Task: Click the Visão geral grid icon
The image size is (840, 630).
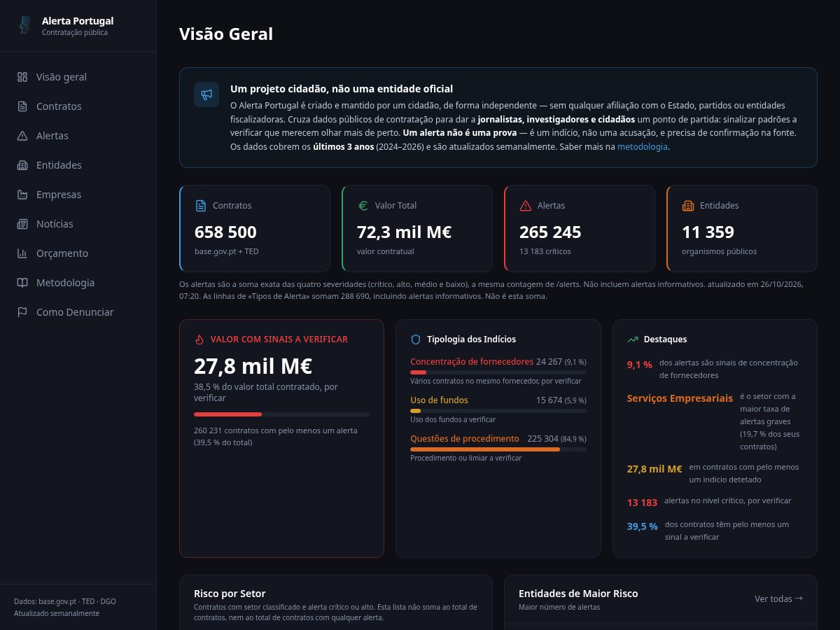Action: 22,77
